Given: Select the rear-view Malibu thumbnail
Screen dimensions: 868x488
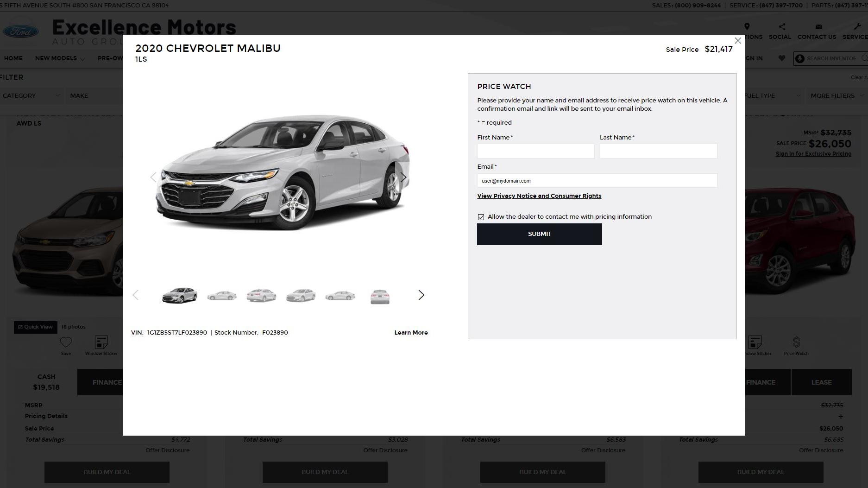Looking at the screenshot, I should [380, 297].
